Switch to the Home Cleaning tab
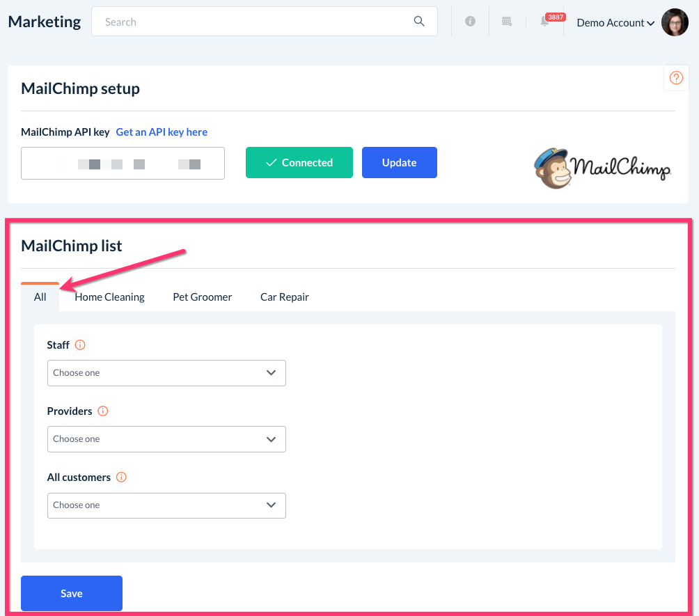Viewport: 699px width, 616px height. 109,297
